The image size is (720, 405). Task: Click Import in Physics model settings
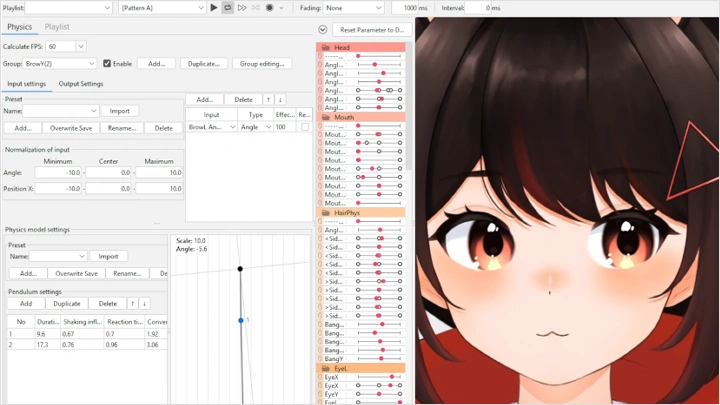(108, 256)
